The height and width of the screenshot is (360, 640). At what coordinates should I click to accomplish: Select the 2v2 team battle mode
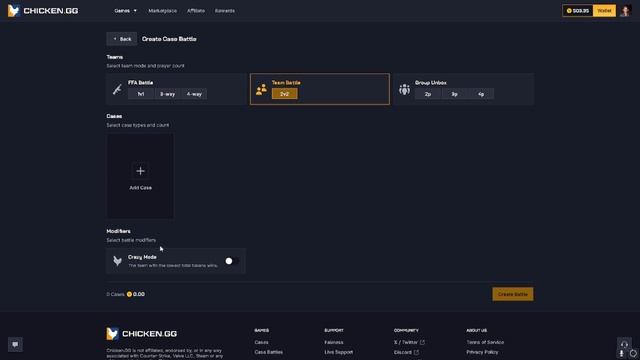pos(284,94)
